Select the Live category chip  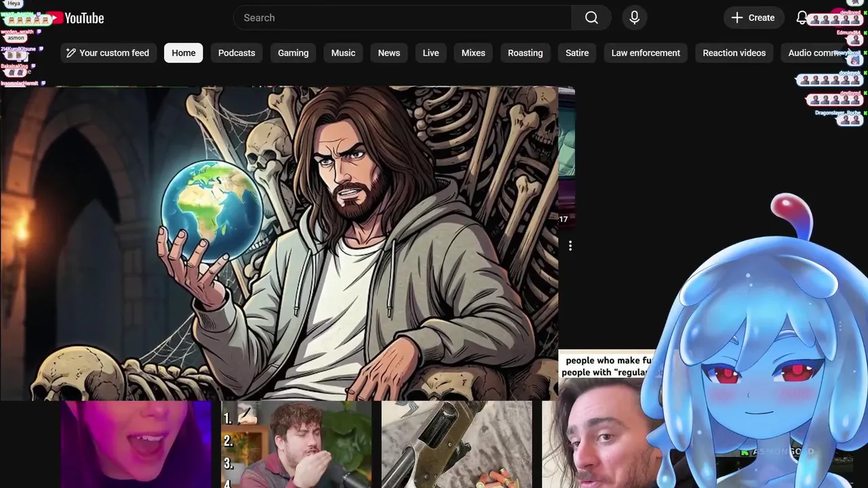[x=431, y=53]
